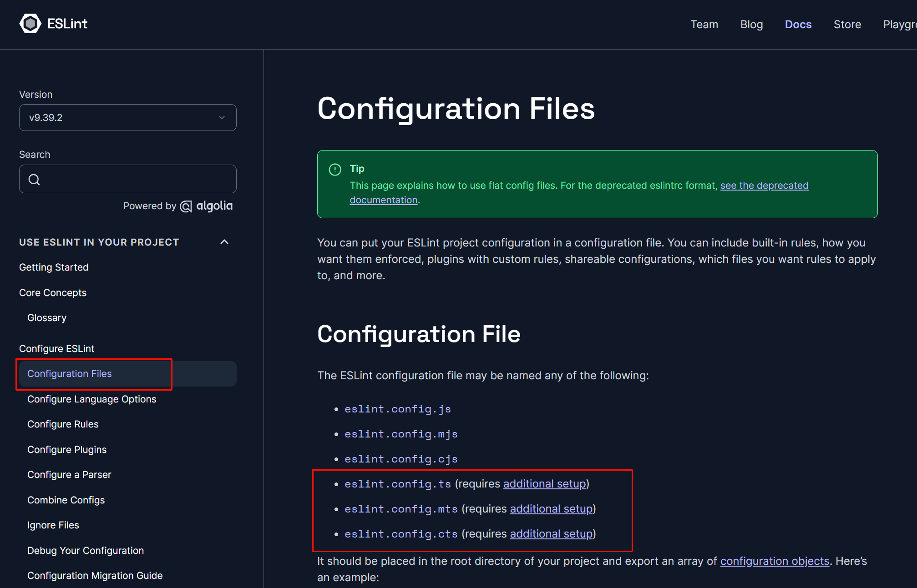This screenshot has height=588, width=917.
Task: Open the Blog nav item
Action: pyautogui.click(x=751, y=25)
